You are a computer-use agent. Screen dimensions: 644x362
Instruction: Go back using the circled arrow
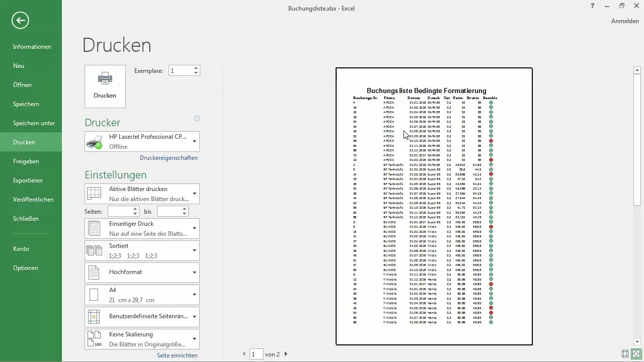tap(21, 20)
